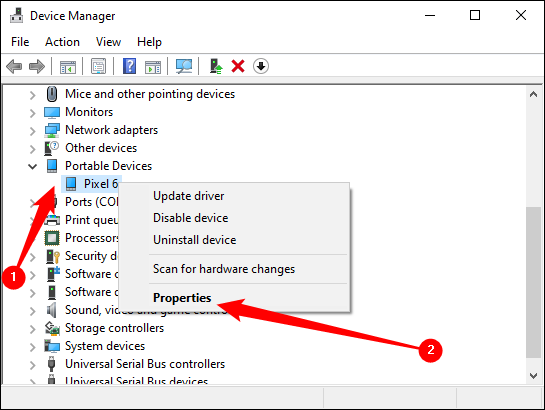This screenshot has height=410, width=545.
Task: Click the Monitors display icon
Action: (52, 112)
